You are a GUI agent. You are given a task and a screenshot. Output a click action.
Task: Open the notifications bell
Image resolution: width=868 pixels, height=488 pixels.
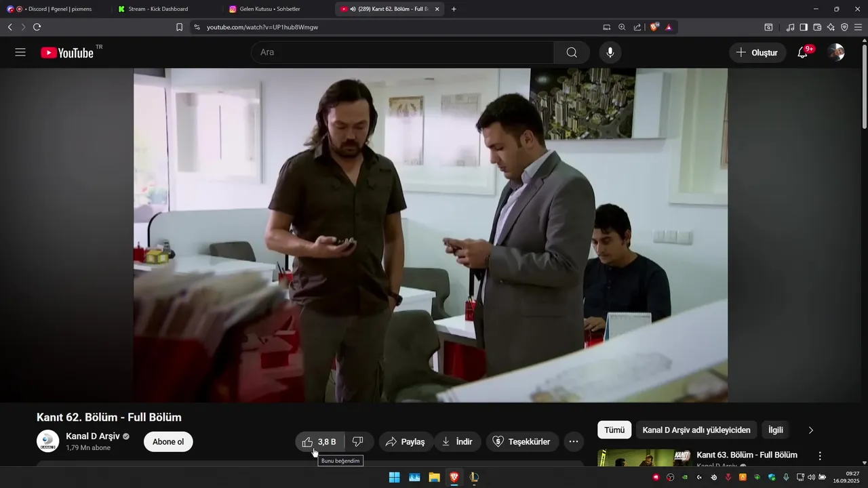[803, 52]
